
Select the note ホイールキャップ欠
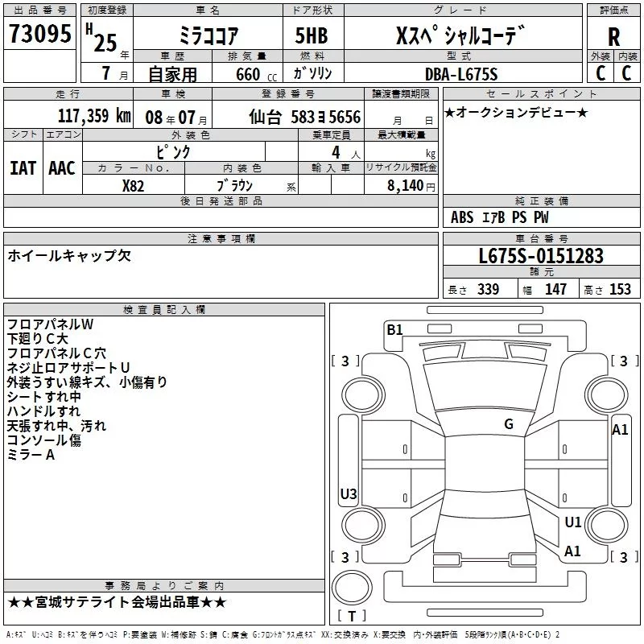point(69,255)
